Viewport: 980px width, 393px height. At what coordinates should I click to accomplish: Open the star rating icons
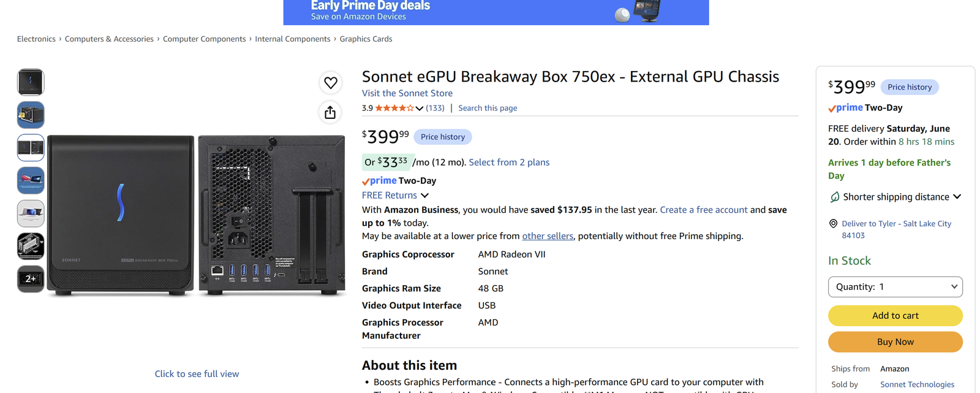point(394,108)
